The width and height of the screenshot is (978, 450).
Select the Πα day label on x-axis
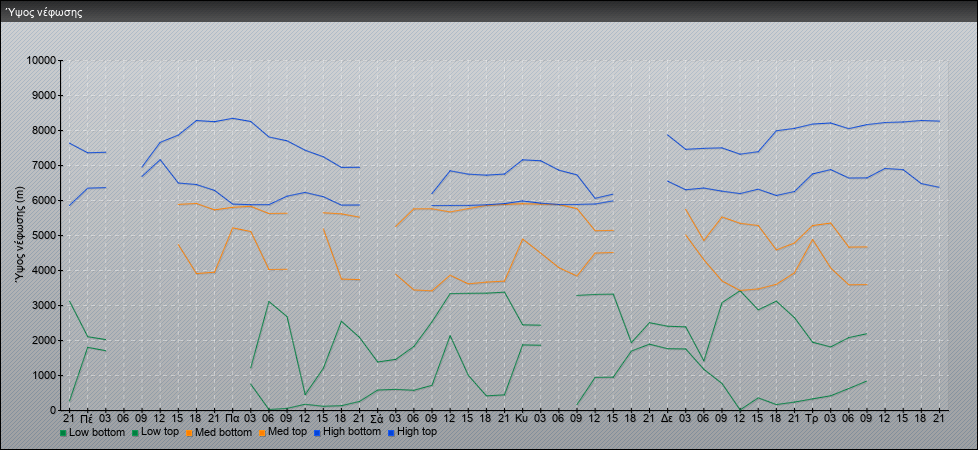click(x=232, y=417)
